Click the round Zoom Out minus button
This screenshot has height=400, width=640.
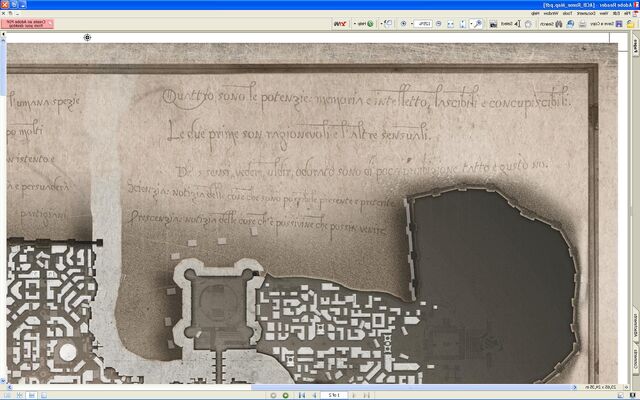pyautogui.click(x=438, y=24)
